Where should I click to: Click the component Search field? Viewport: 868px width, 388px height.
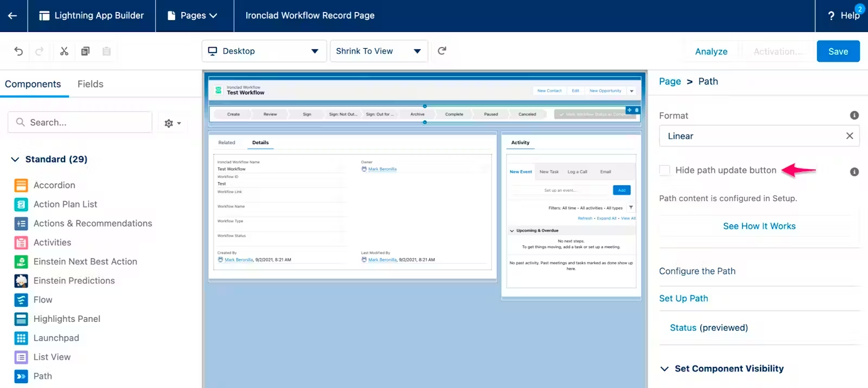80,122
